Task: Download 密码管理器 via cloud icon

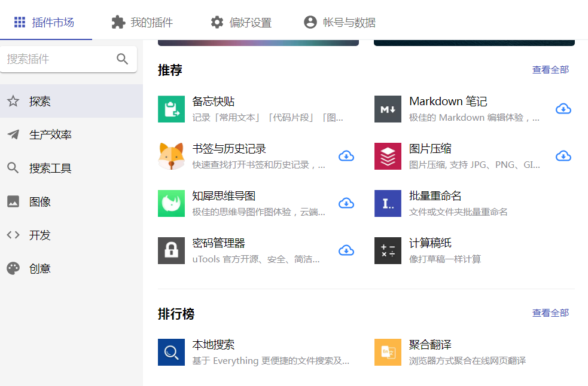Action: (x=346, y=251)
